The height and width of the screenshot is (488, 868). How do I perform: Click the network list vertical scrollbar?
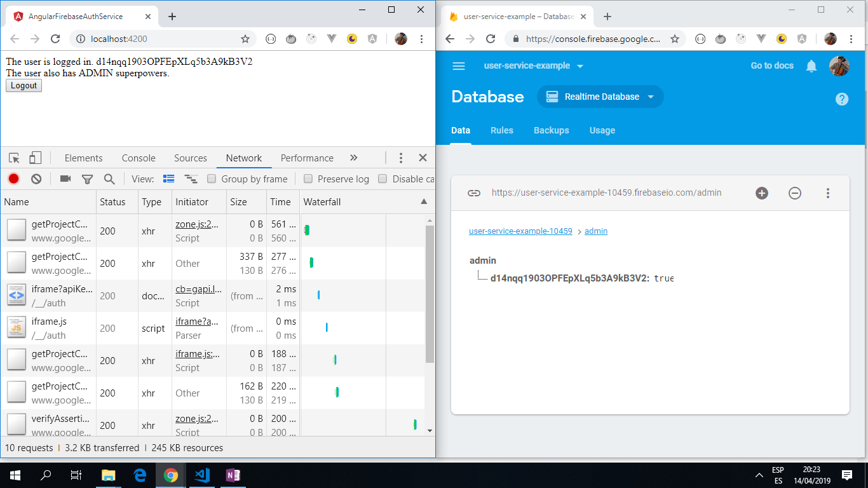click(x=430, y=294)
